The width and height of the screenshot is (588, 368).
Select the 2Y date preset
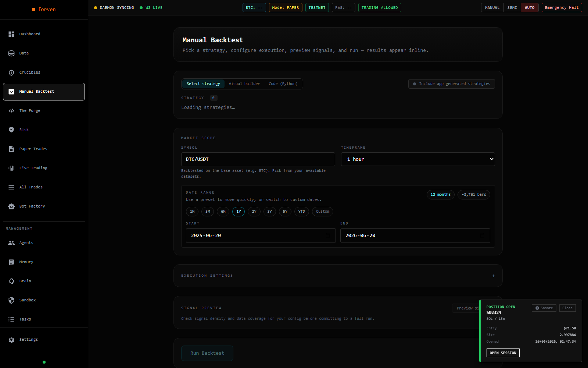pos(254,212)
